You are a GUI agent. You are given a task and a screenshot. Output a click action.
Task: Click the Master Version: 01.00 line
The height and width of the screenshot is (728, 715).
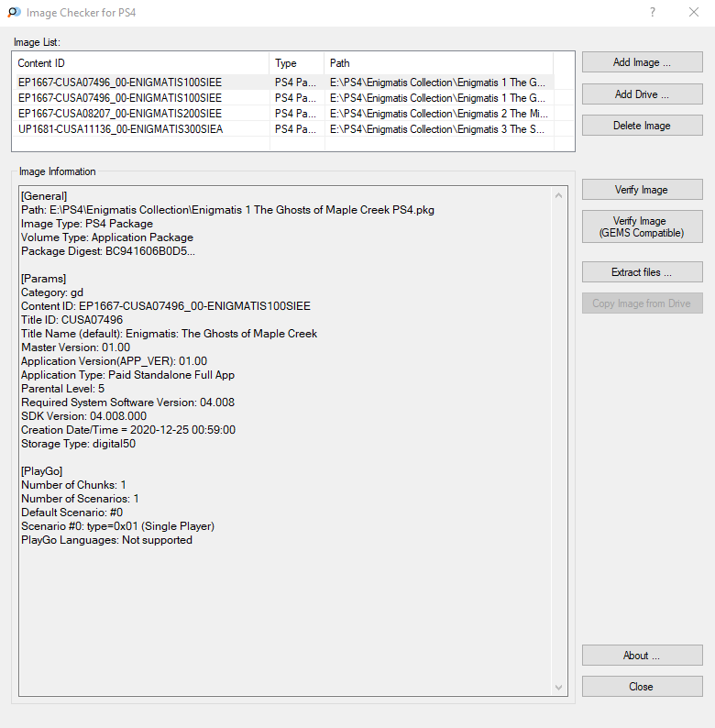pos(76,347)
